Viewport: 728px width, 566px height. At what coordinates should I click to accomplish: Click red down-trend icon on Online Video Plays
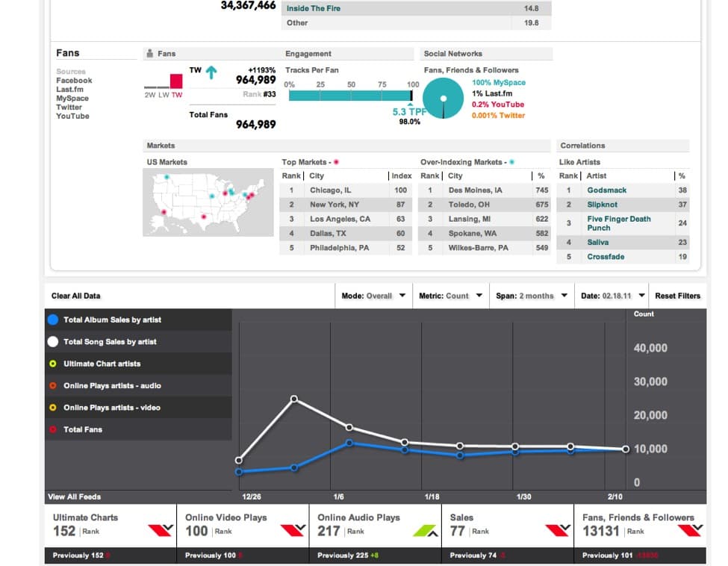[293, 530]
